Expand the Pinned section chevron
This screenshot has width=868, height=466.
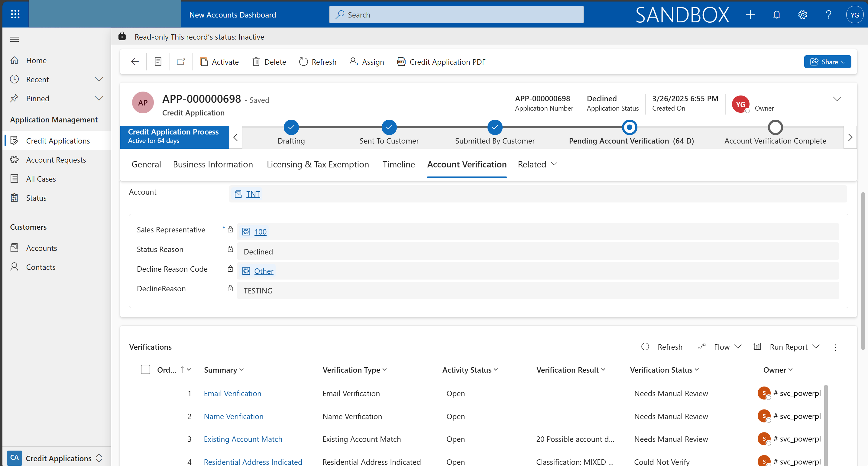click(x=99, y=99)
